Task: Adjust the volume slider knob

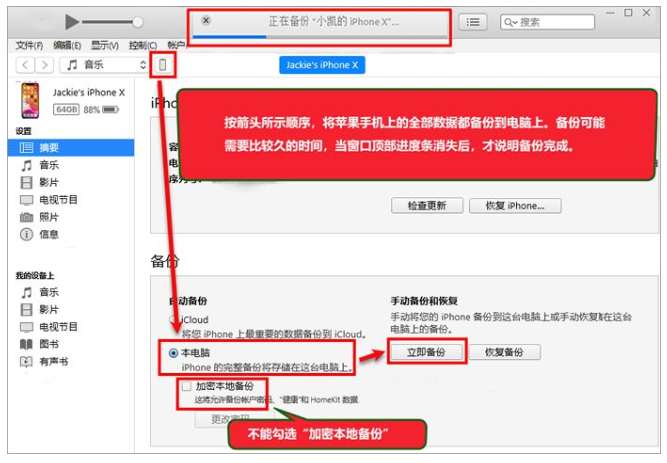Action: [137, 22]
